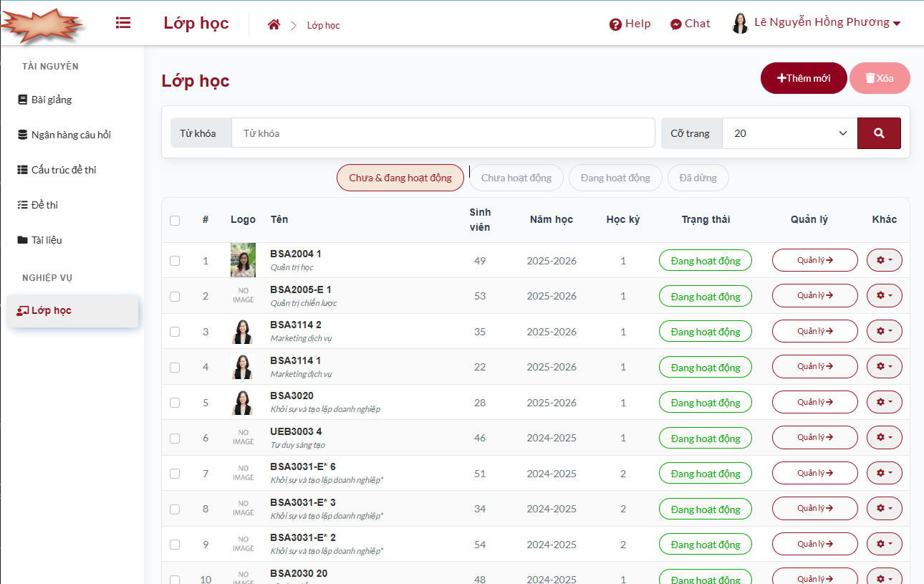Expand the Cỡ trang page size dropdown
The width and height of the screenshot is (924, 584).
tap(789, 133)
